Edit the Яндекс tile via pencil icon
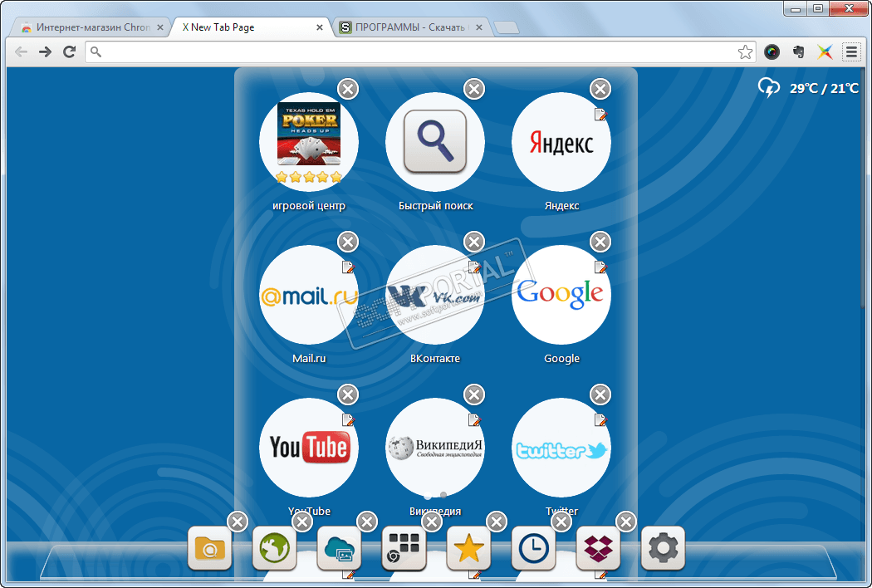The image size is (872, 588). point(600,115)
